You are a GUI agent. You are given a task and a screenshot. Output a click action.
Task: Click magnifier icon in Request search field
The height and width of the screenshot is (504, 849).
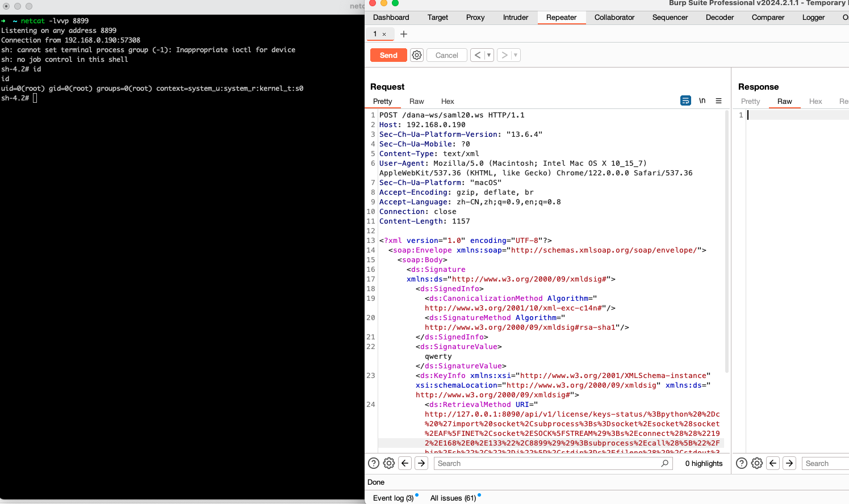(x=664, y=463)
